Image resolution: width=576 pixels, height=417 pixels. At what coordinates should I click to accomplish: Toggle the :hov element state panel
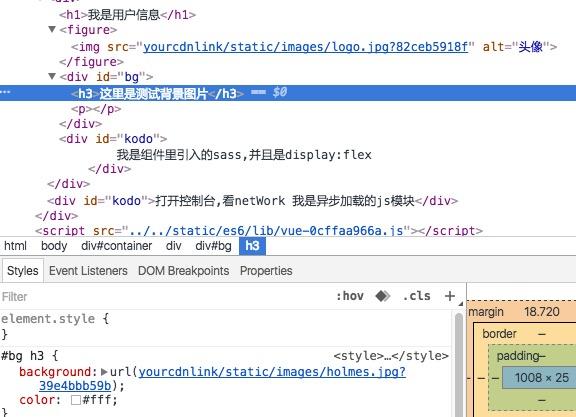tap(350, 296)
